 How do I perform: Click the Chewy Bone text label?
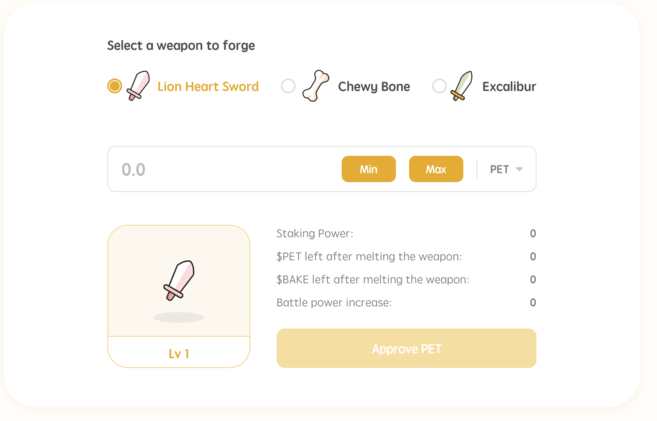374,87
